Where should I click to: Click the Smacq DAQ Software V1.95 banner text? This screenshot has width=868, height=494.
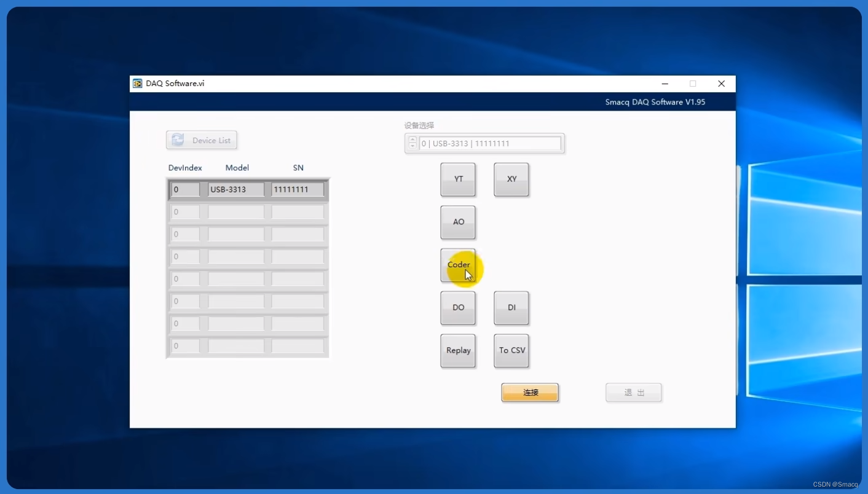[655, 102]
